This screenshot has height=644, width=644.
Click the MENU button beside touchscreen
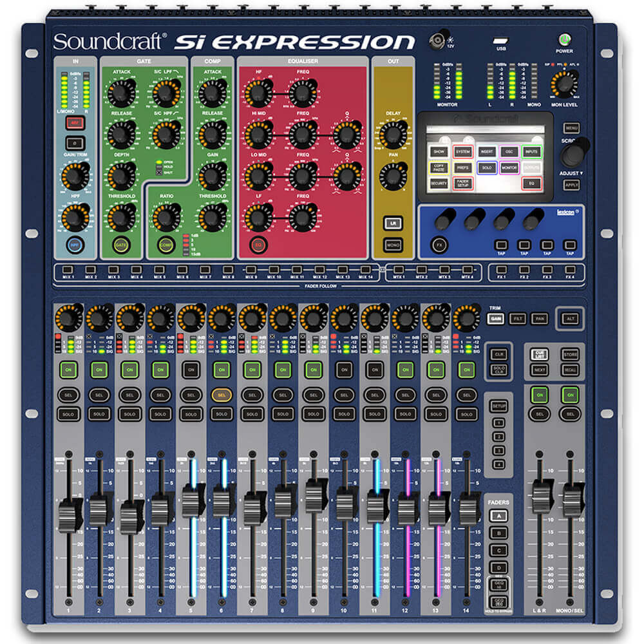tap(571, 128)
